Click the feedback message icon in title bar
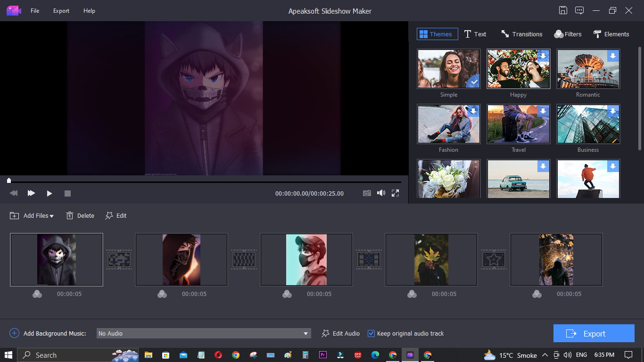The height and width of the screenshot is (362, 644). coord(579,10)
